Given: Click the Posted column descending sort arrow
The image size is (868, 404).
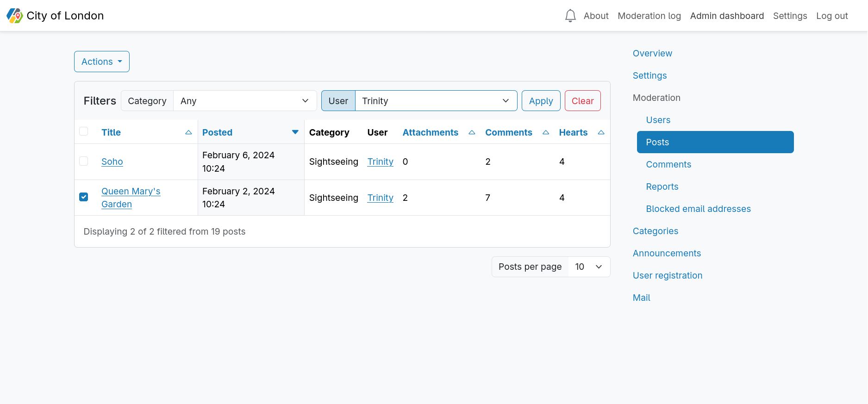Looking at the screenshot, I should coord(295,132).
